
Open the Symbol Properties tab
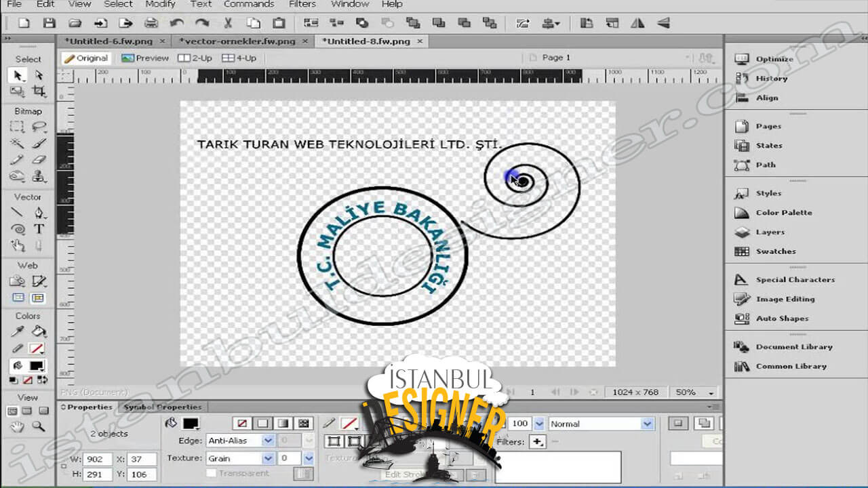[162, 407]
